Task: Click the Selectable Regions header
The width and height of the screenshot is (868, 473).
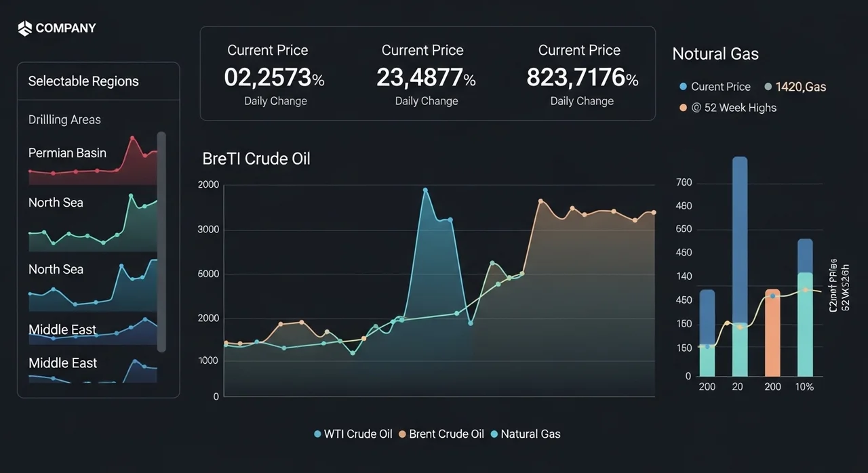Action: tap(83, 81)
